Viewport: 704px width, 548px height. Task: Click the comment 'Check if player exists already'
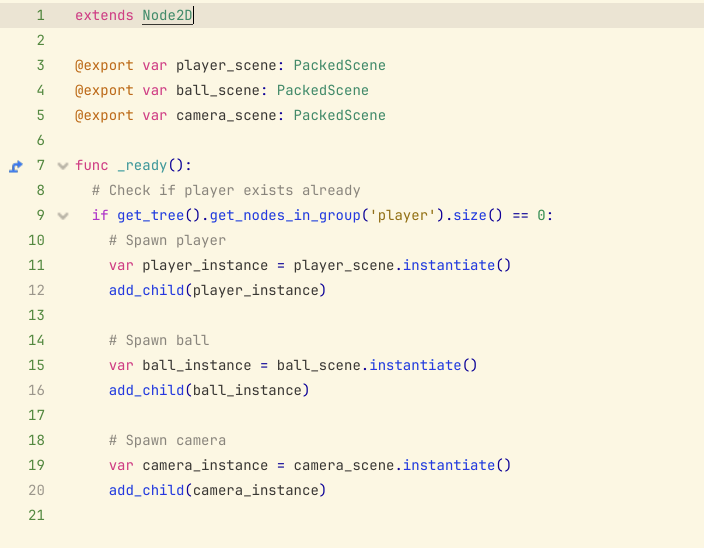click(226, 191)
